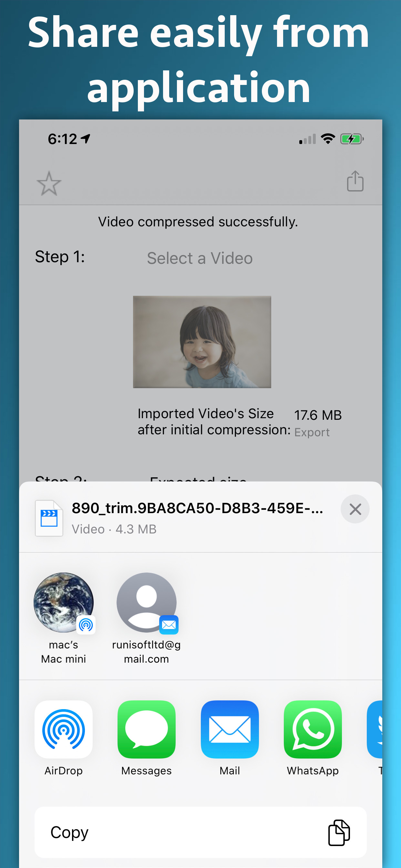This screenshot has width=401, height=868.
Task: Open the share icon at top right
Action: 355,181
